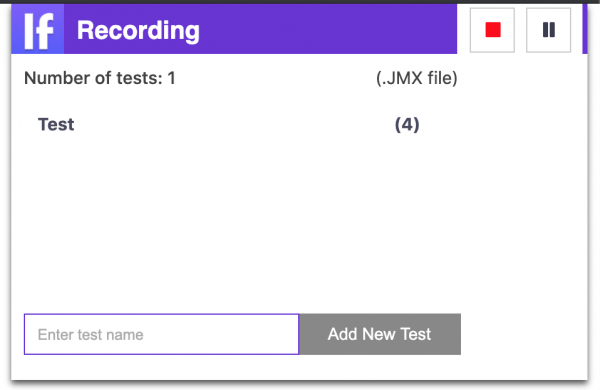Image resolution: width=600 pixels, height=390 pixels.
Task: Click the lf logo icon
Action: (38, 29)
